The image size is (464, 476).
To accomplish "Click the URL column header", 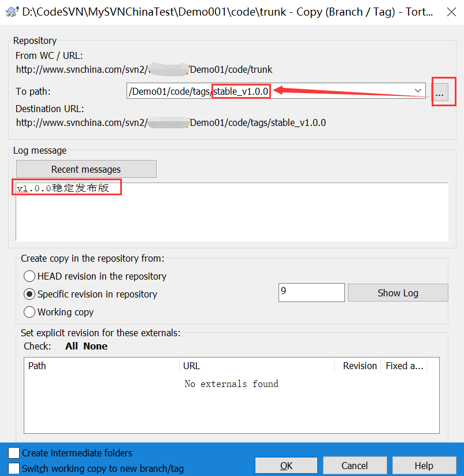I will pyautogui.click(x=257, y=366).
